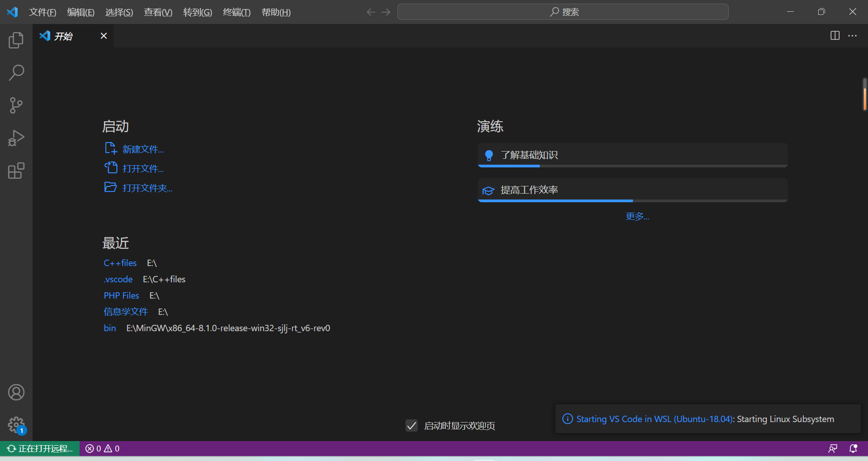Click the 打开文件... link
The image size is (868, 461).
point(143,169)
